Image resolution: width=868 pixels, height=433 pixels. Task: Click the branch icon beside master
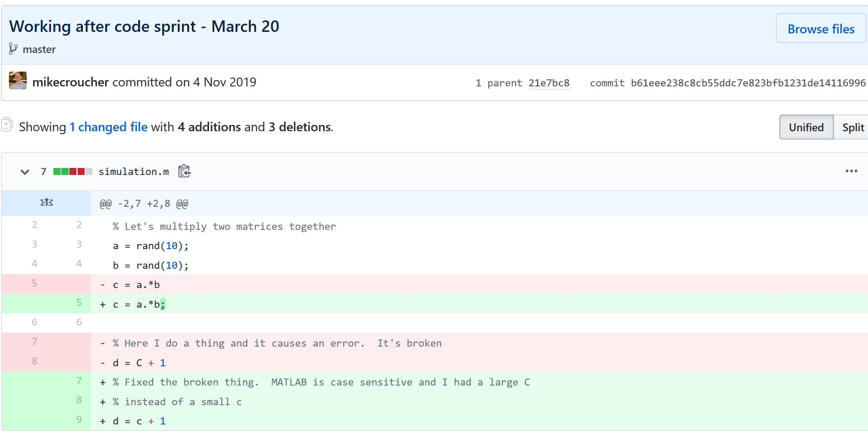[x=13, y=49]
